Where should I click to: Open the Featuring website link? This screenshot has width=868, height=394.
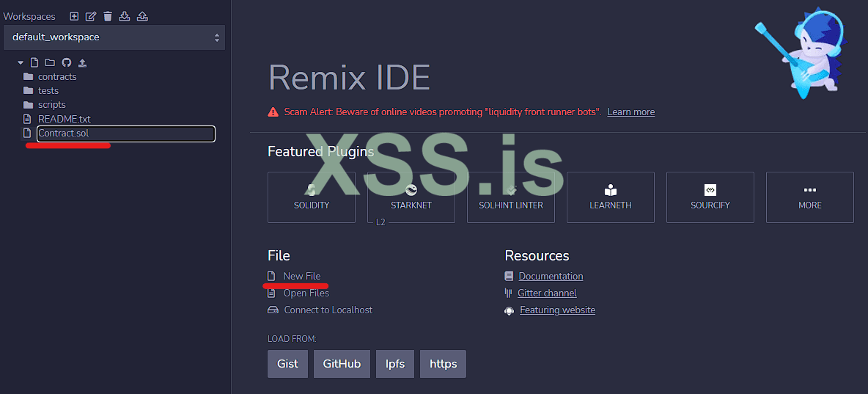[x=557, y=310]
